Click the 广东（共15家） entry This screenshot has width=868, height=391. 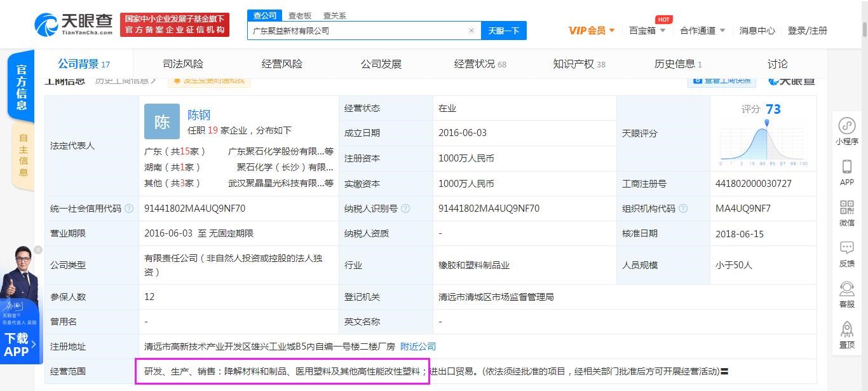point(175,151)
